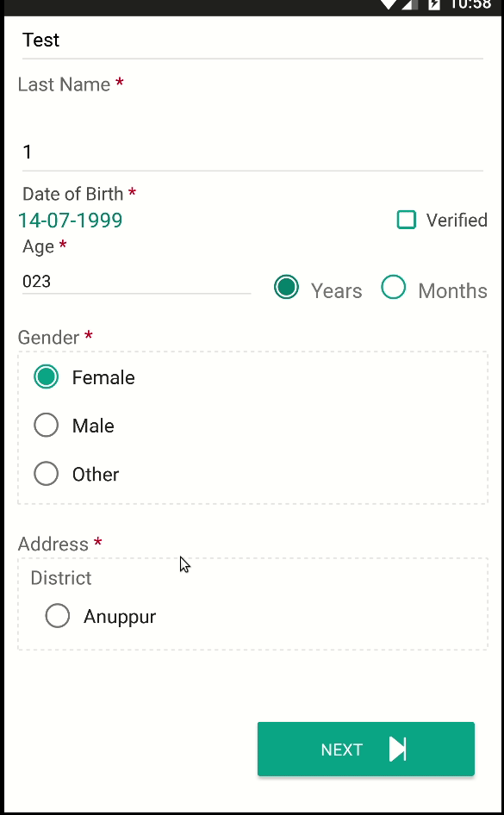This screenshot has width=504, height=815.
Task: Click the Verified label text
Action: click(457, 221)
